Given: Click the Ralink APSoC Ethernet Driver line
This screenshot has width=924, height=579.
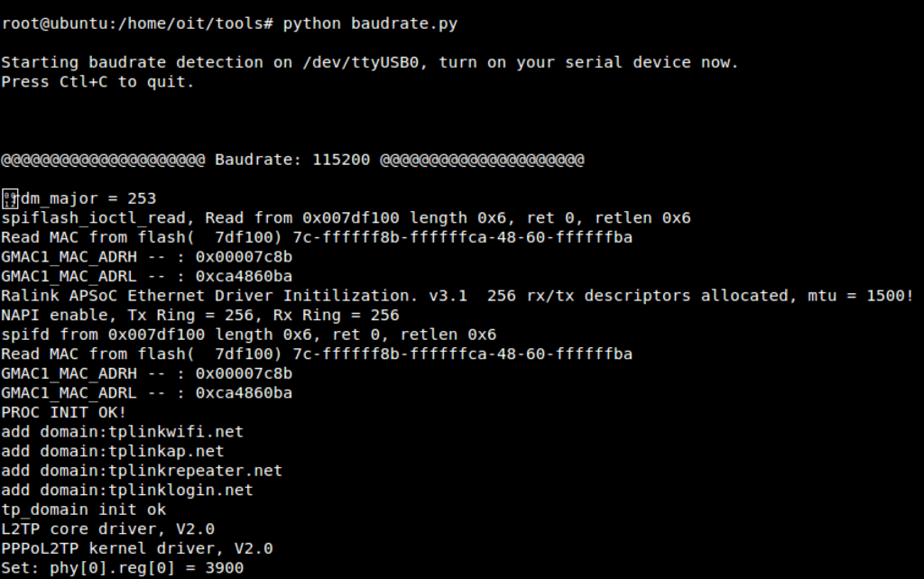Looking at the screenshot, I should 457,296.
